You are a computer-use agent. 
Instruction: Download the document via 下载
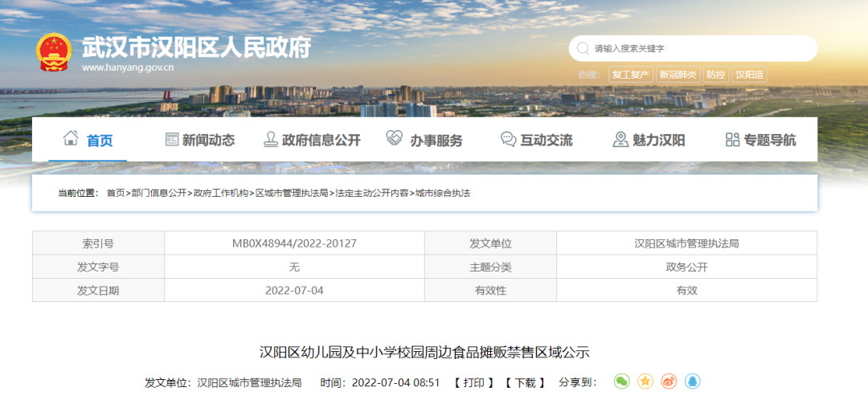525,382
